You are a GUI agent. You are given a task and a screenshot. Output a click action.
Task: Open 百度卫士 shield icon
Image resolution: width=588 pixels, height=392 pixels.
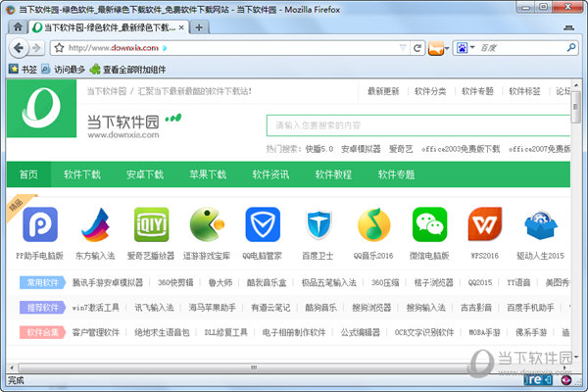click(318, 224)
